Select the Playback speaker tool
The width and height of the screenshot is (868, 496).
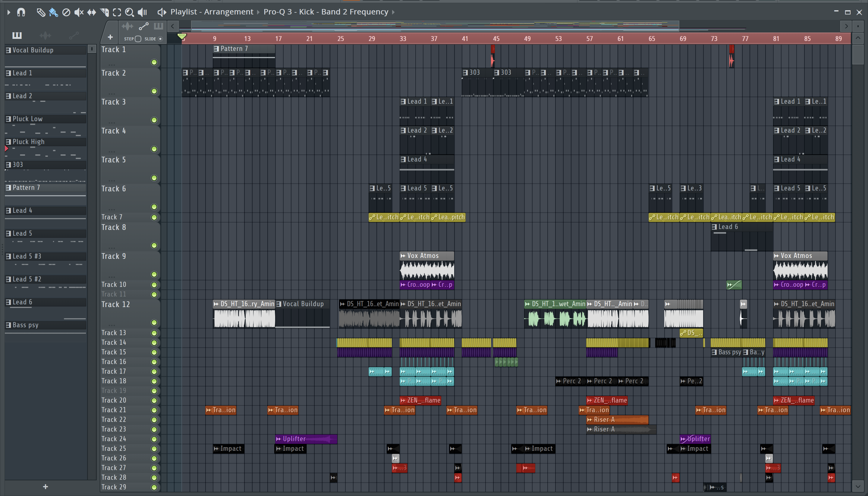142,12
